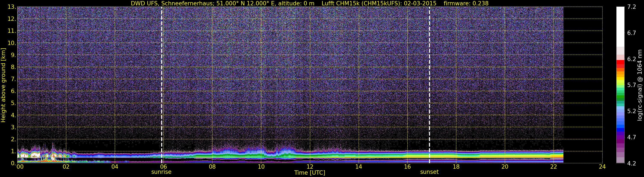
Task: Click the "9." tick on the height axis
Action: (13, 55)
